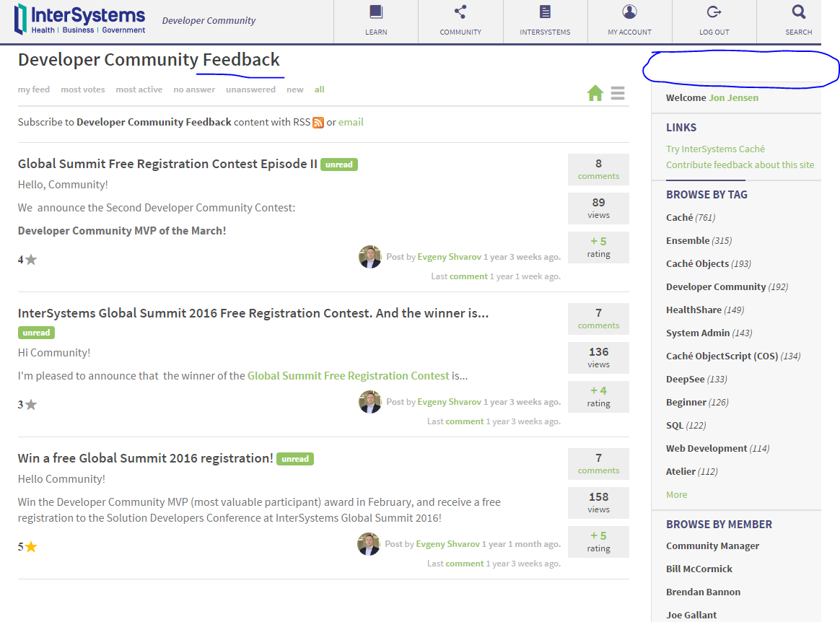The image size is (840, 622).
Task: Click the 136 views box
Action: (598, 358)
